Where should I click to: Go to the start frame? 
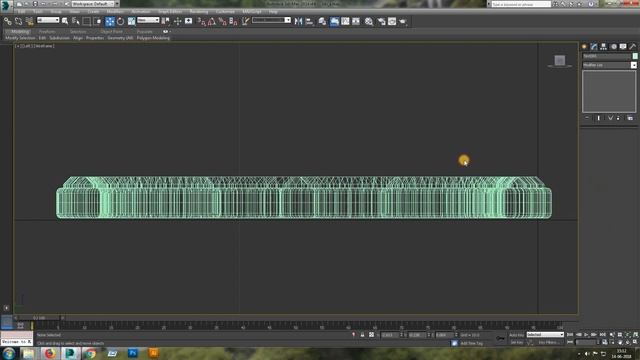(570, 335)
